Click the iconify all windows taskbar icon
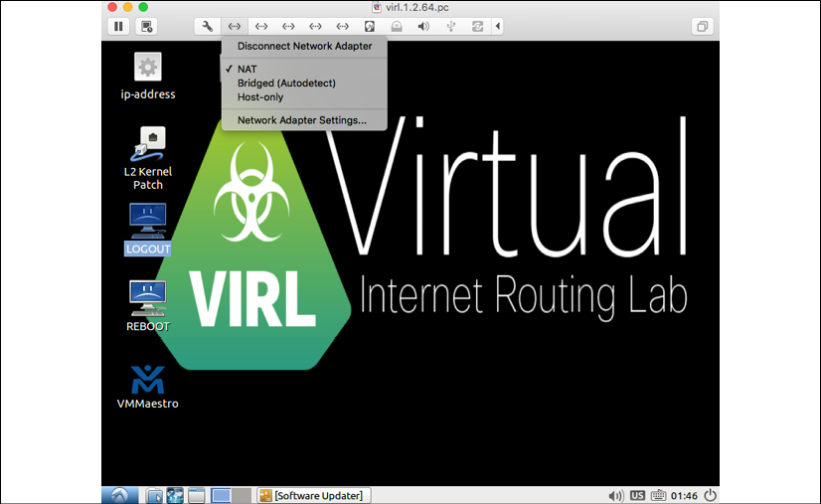The width and height of the screenshot is (821, 504). point(197,495)
